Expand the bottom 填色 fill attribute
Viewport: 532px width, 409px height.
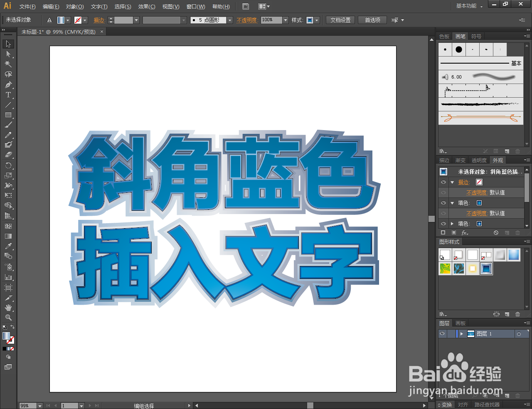[x=452, y=223]
